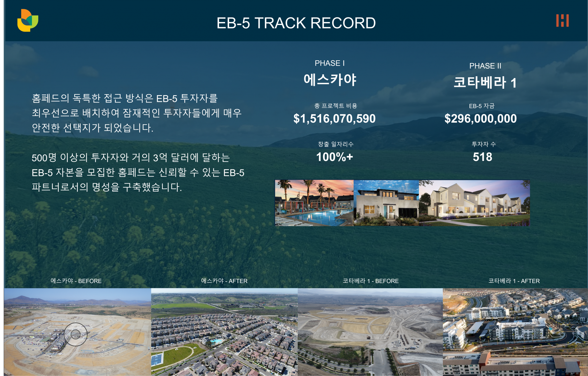Click the 코타베라 1 project name
The height and width of the screenshot is (376, 588).
485,83
